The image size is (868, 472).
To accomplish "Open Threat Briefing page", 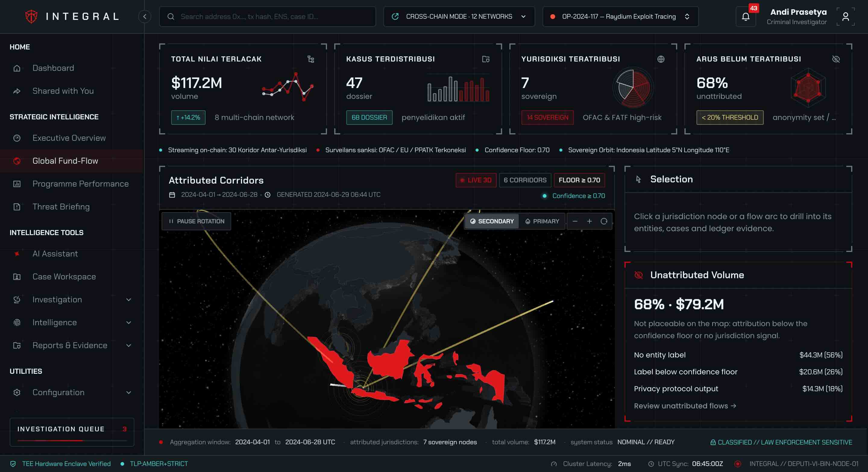I will [x=72, y=206].
